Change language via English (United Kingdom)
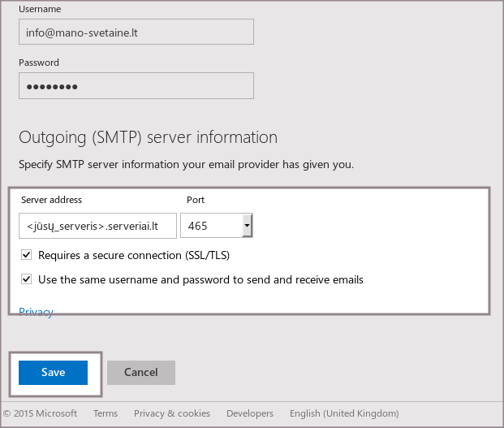 click(x=344, y=413)
